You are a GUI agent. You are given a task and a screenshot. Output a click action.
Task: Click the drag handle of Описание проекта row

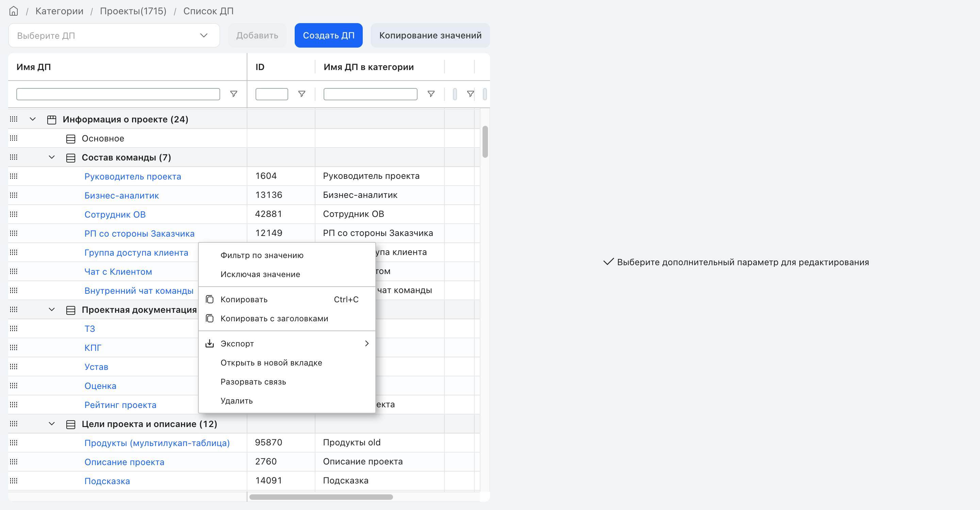pos(14,461)
